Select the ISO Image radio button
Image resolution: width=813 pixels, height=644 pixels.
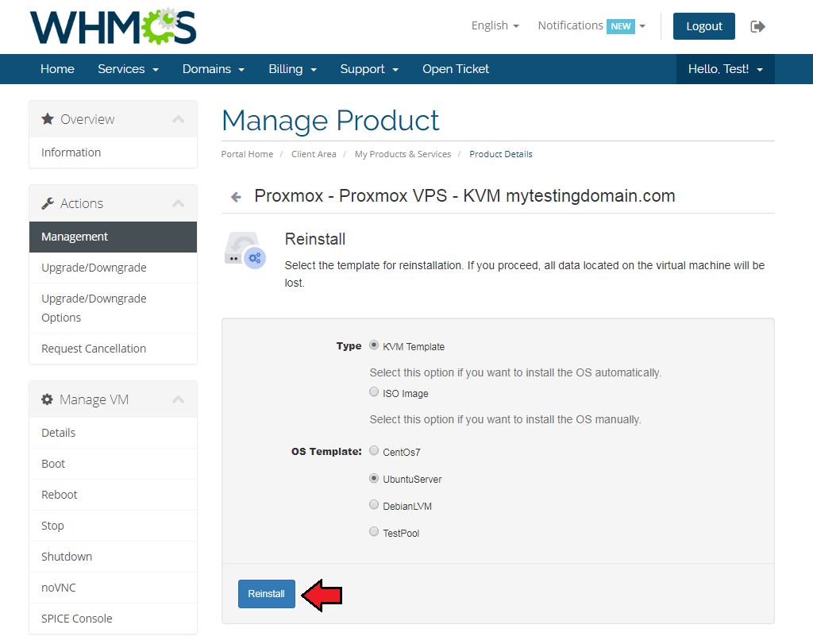pos(374,392)
